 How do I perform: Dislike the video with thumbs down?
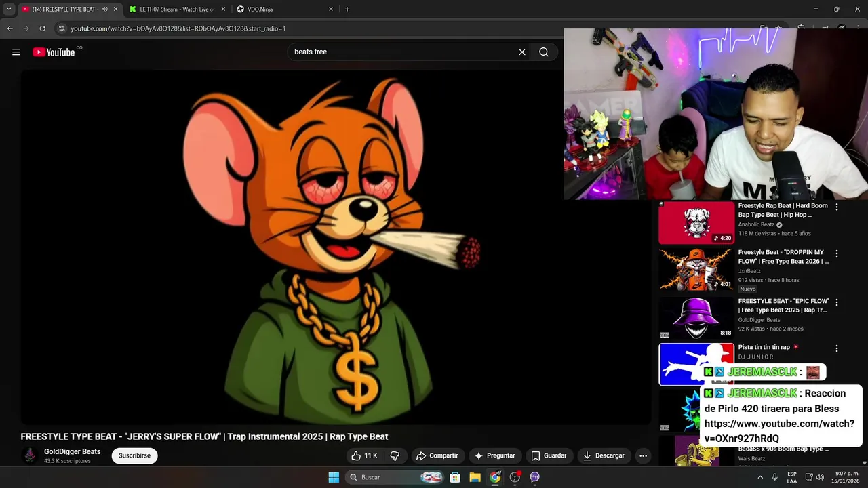[395, 455]
